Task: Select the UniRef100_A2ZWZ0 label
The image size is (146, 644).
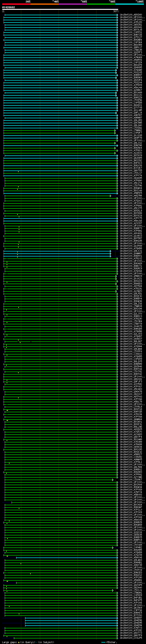Action: click(x=131, y=291)
